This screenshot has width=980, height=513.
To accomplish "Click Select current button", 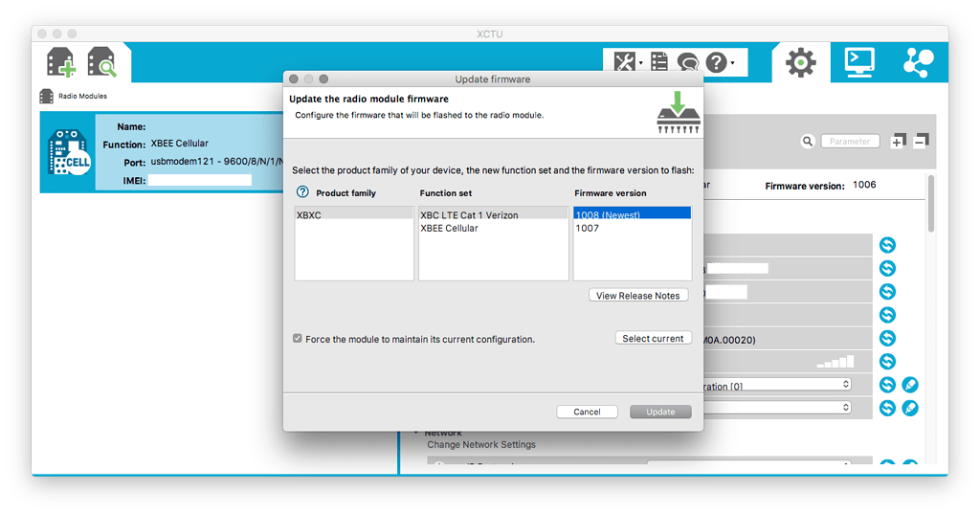I will click(653, 338).
